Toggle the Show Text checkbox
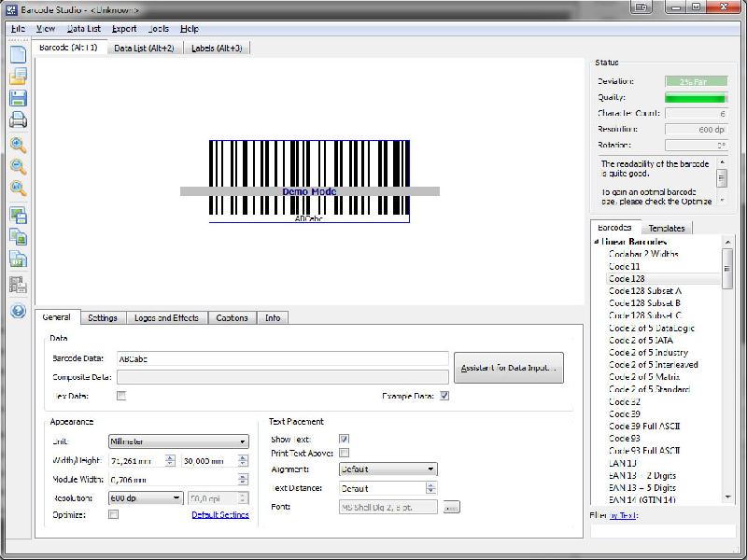This screenshot has width=747, height=560. (x=344, y=439)
